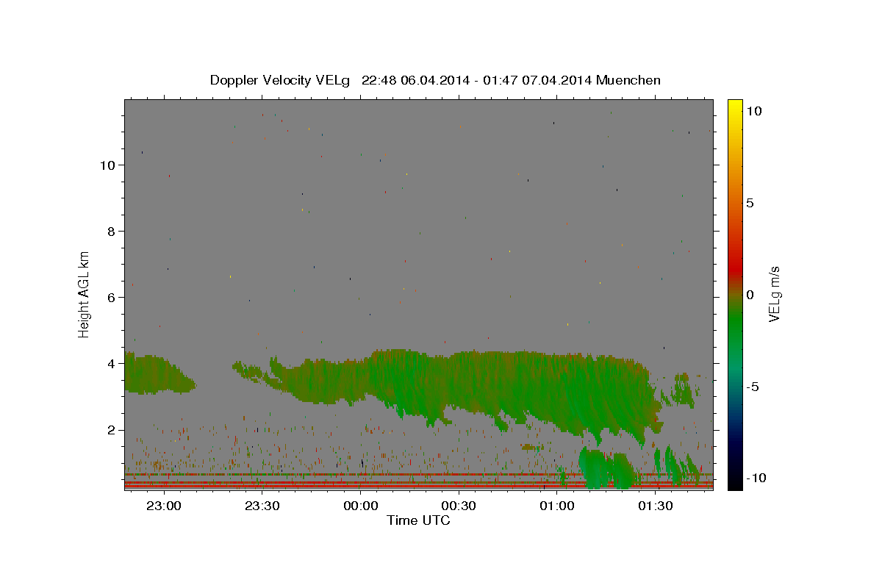
Task: Click the height axis label '2'
Action: (111, 429)
